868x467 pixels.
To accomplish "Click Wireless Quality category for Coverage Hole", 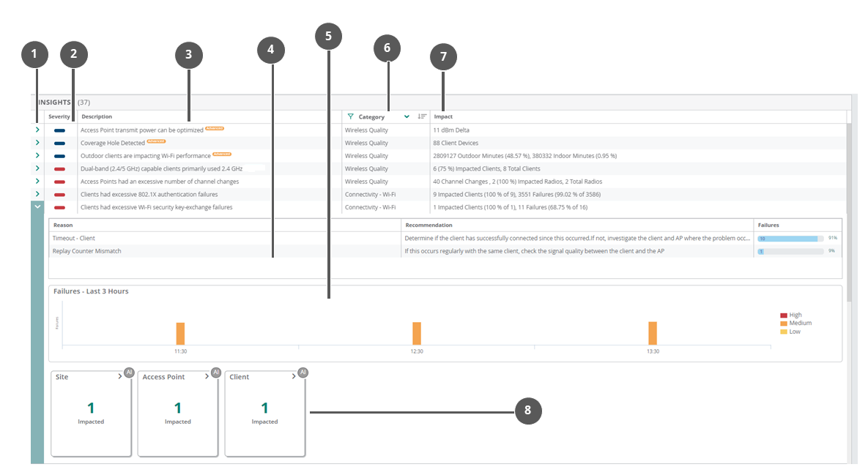I will pos(366,143).
